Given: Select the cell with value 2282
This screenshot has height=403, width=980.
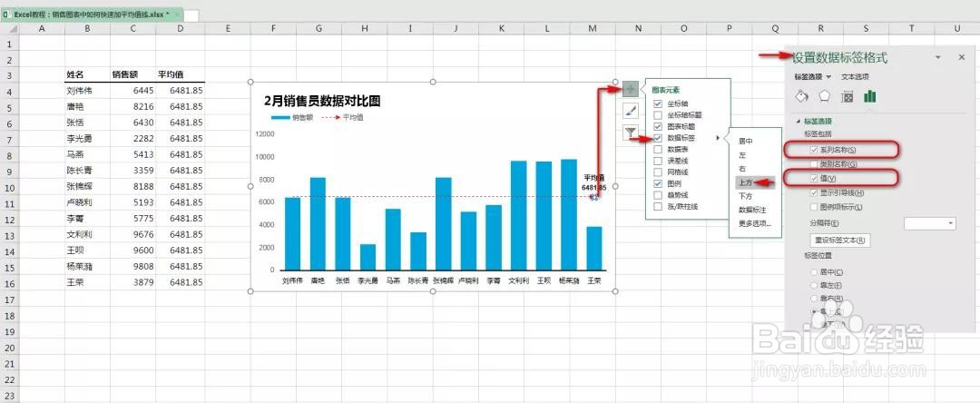Looking at the screenshot, I should pos(133,139).
